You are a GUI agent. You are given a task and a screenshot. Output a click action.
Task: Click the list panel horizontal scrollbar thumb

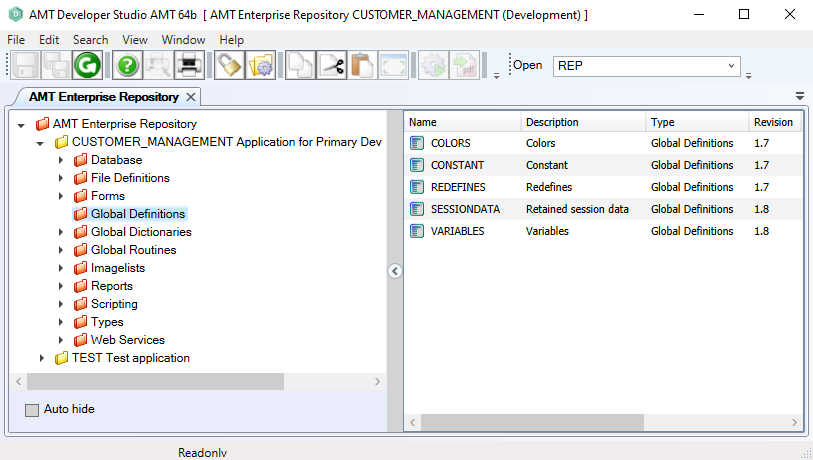532,422
